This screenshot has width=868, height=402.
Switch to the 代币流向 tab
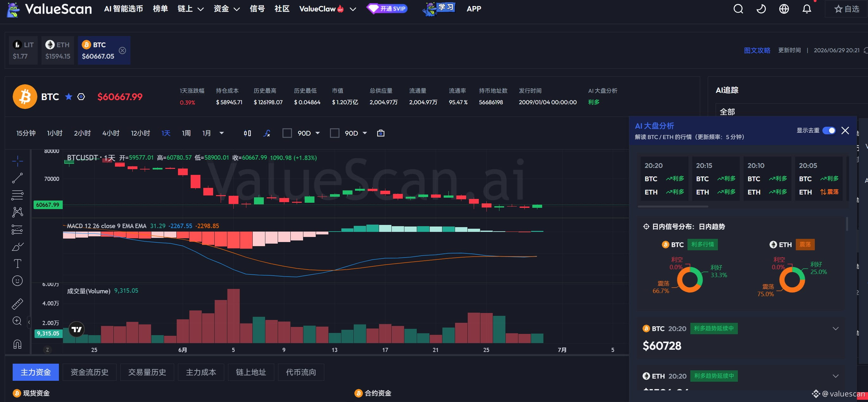(301, 372)
